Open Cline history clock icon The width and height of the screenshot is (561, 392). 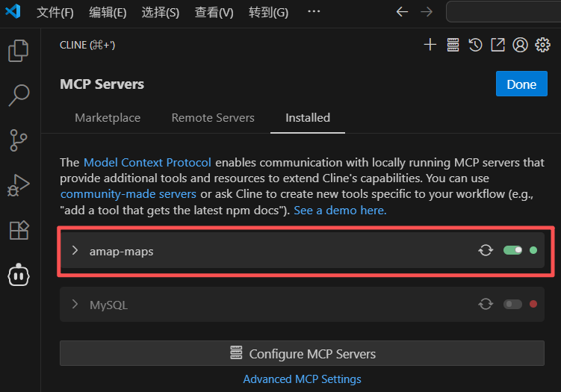click(475, 45)
